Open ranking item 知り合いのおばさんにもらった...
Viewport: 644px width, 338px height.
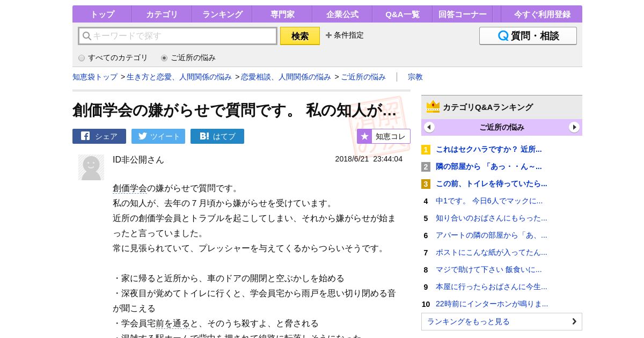coord(492,218)
